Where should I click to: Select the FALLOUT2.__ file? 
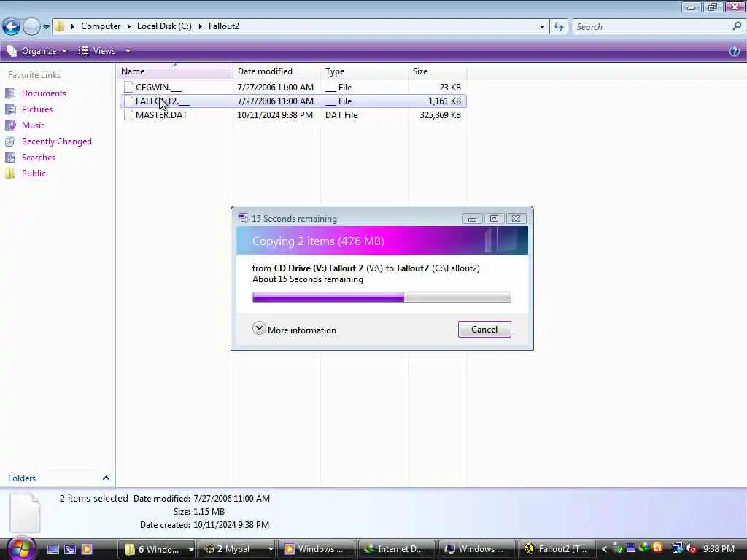click(x=293, y=101)
